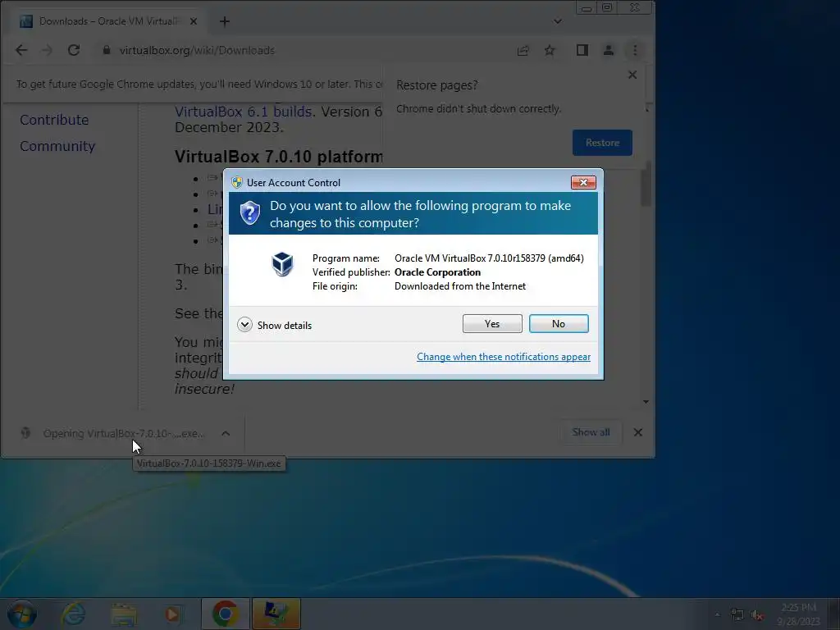Click the taskbar clock showing 2:25 PM
The image size is (840, 630).
pos(799,614)
